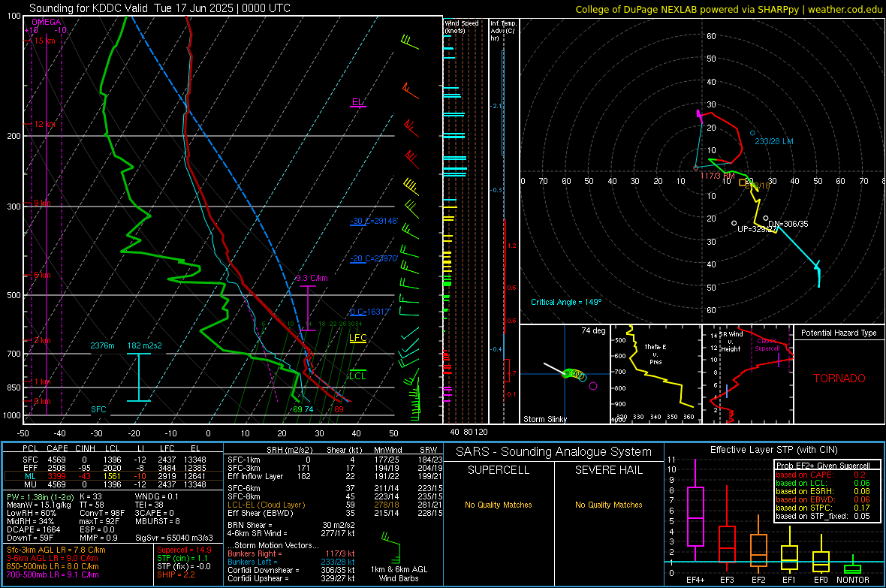Click the Bunkers Left storm motion row
This screenshot has height=588, width=886.
pyautogui.click(x=291, y=562)
